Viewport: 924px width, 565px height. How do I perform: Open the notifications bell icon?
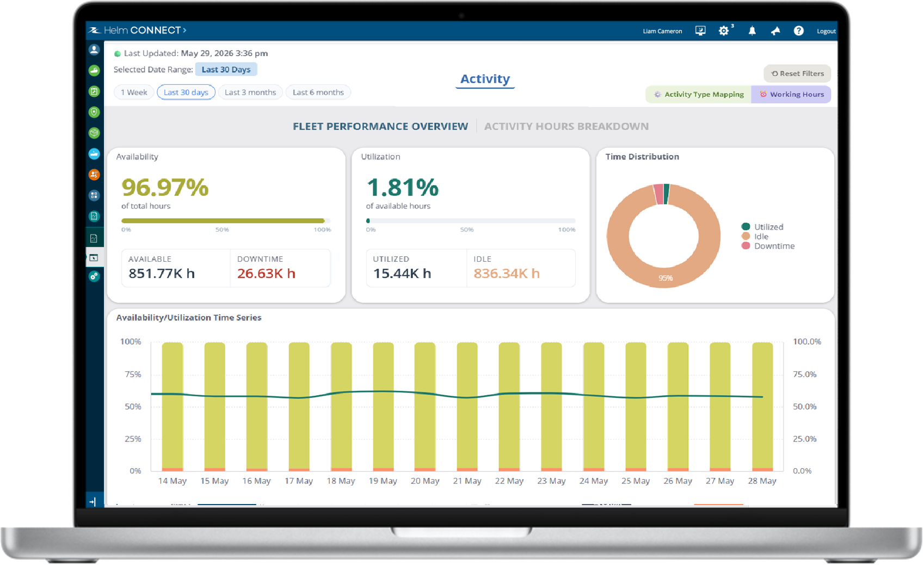[751, 31]
